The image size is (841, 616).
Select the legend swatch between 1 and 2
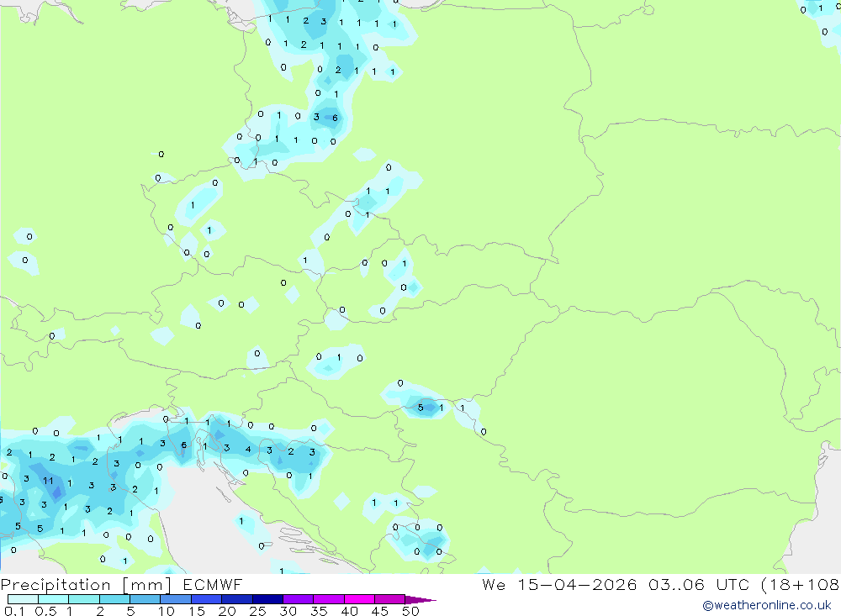(83, 599)
